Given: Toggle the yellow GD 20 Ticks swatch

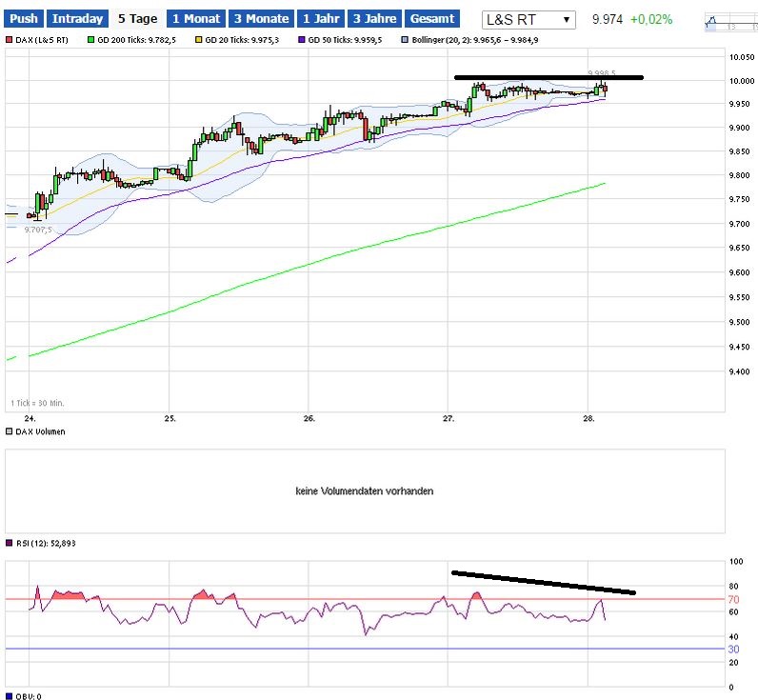Looking at the screenshot, I should pyautogui.click(x=198, y=40).
